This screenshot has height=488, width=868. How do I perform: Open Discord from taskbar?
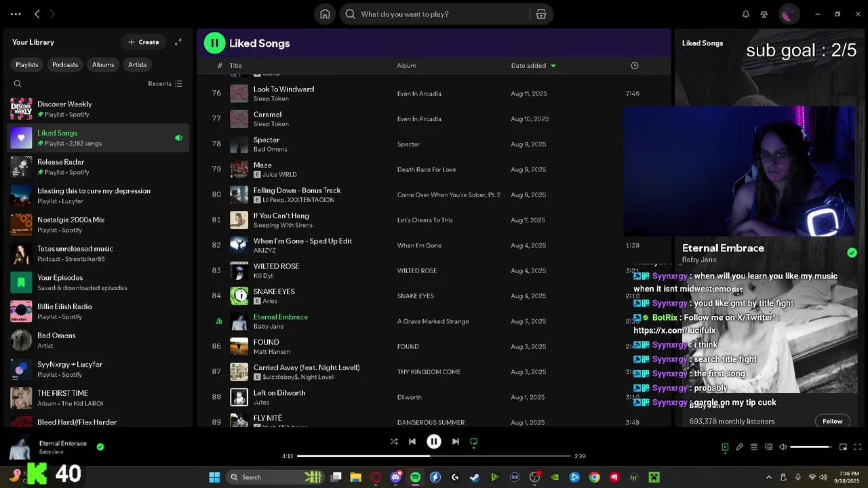click(395, 477)
